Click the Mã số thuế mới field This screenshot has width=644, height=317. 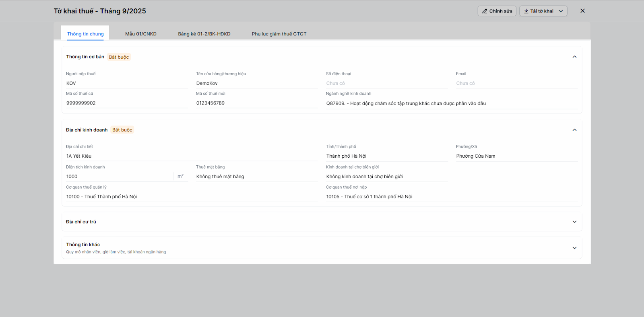click(256, 103)
